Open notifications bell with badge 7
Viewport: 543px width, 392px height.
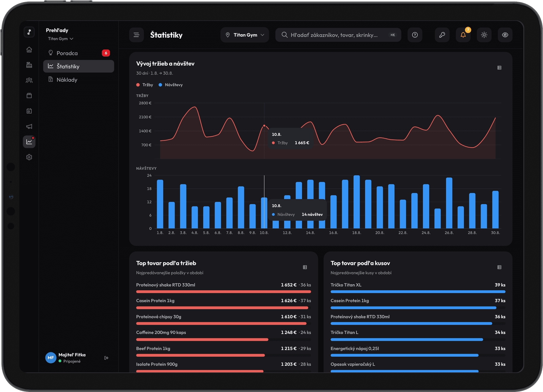tap(463, 35)
